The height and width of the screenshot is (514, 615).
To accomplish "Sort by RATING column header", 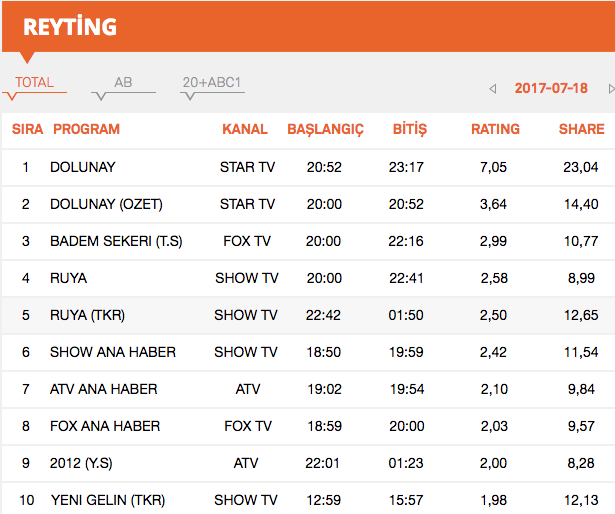I will [x=495, y=129].
